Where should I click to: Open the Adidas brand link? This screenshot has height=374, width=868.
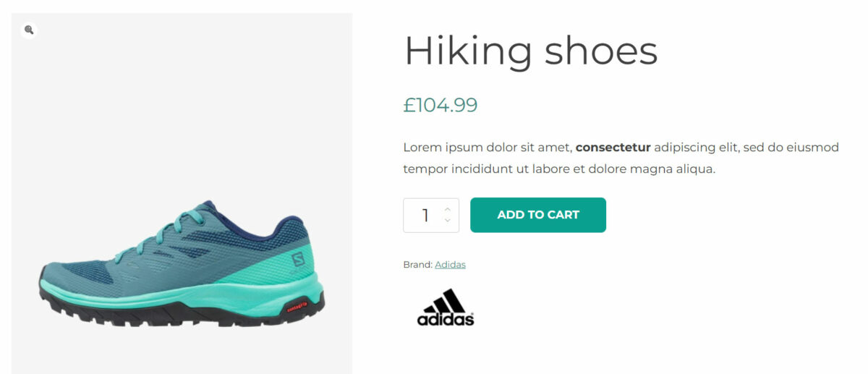450,265
